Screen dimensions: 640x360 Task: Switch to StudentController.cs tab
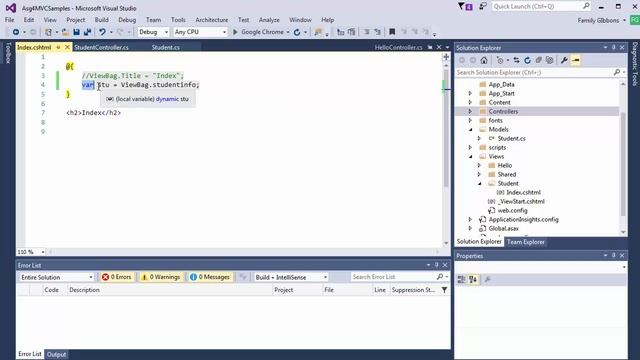click(101, 47)
